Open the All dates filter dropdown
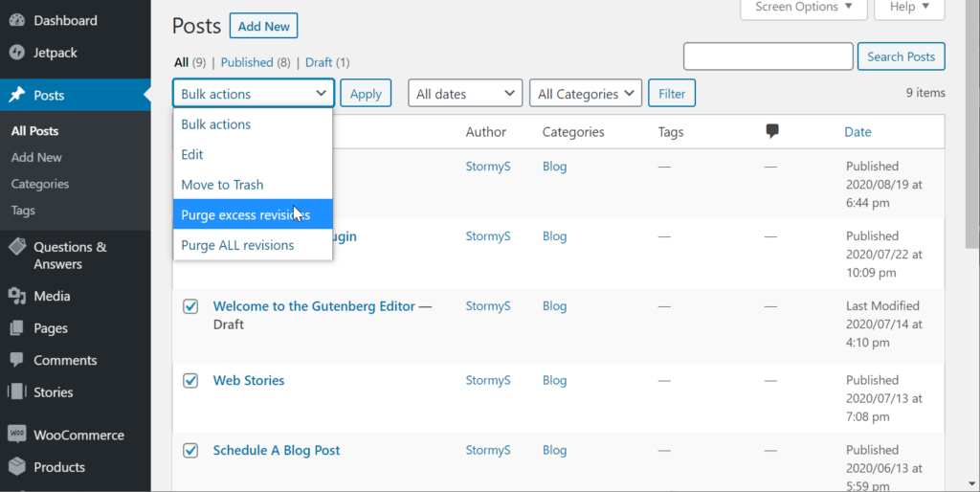The width and height of the screenshot is (980, 492). [x=465, y=94]
